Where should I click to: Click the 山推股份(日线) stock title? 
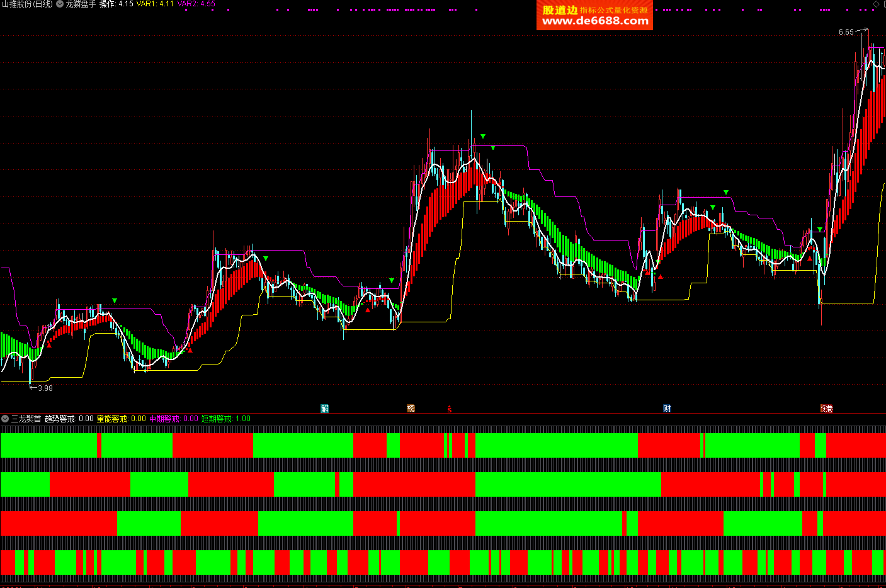coord(27,4)
